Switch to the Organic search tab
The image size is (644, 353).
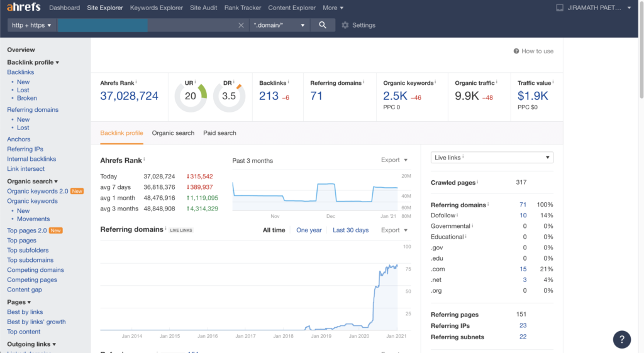tap(173, 133)
